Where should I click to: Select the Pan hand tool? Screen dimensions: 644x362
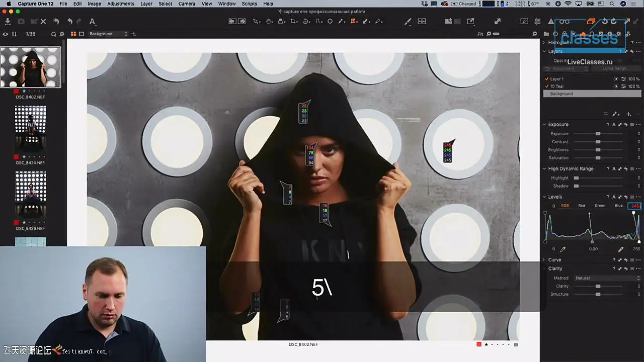click(269, 22)
